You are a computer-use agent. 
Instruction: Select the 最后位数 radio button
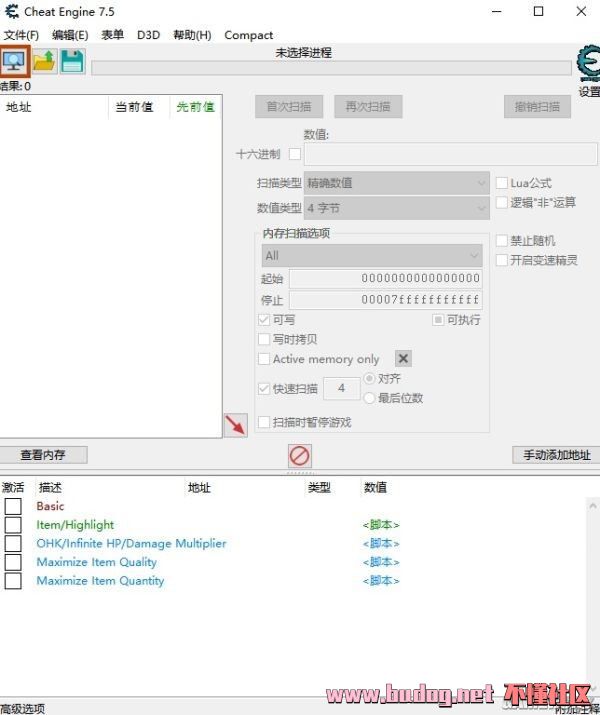click(369, 398)
